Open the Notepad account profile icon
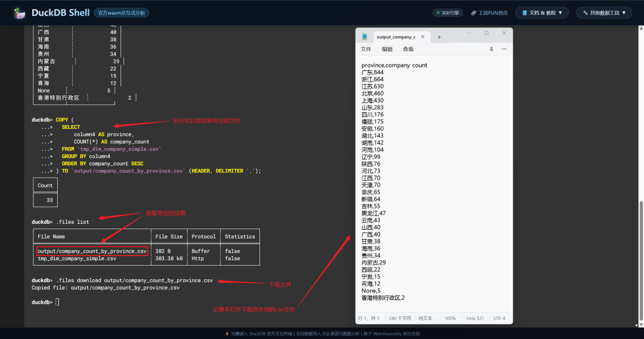Screen dimensions: 644x339 coord(491,49)
